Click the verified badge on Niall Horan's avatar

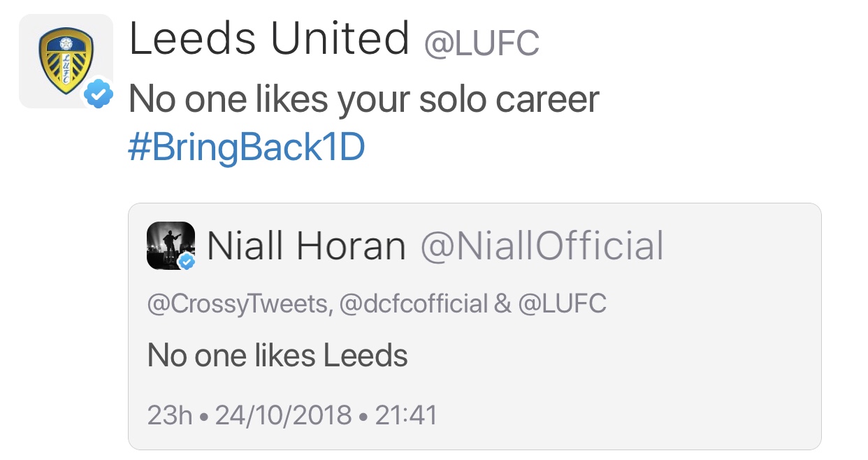[186, 262]
